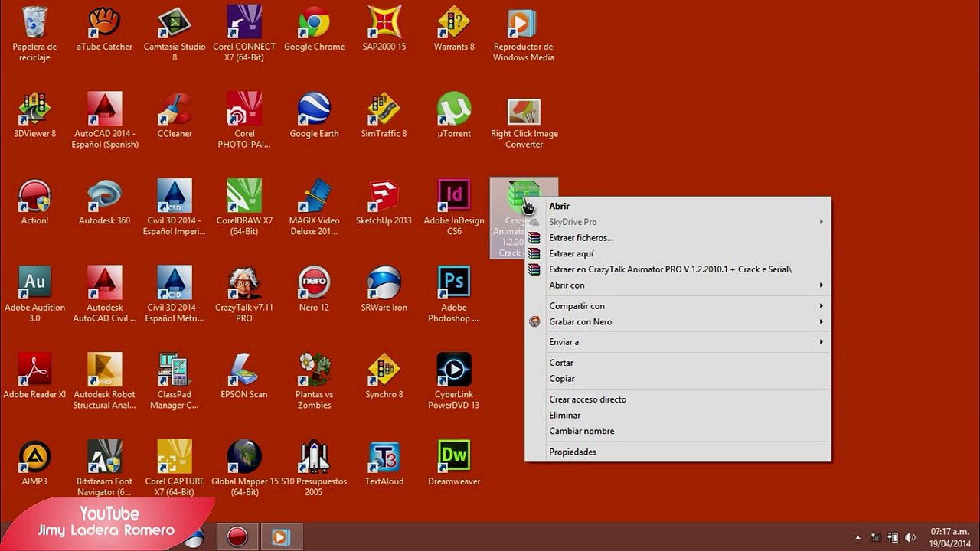980x551 pixels.
Task: Expand the Grabar con Nero submenu
Action: [678, 322]
